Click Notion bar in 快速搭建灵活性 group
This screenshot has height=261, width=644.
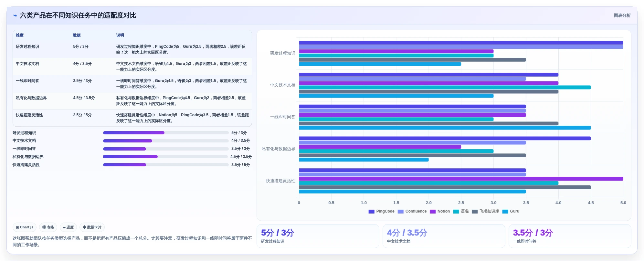point(461,179)
